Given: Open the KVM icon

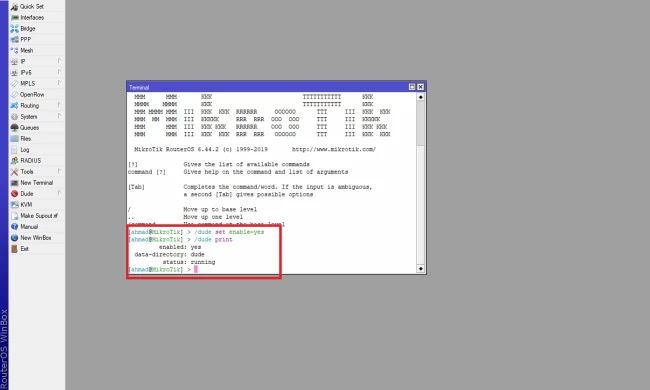Looking at the screenshot, I should click(x=15, y=205).
